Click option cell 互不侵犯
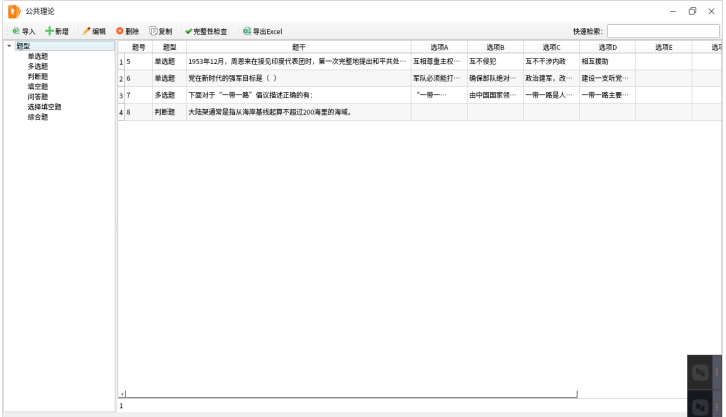726x417 pixels. tap(495, 62)
